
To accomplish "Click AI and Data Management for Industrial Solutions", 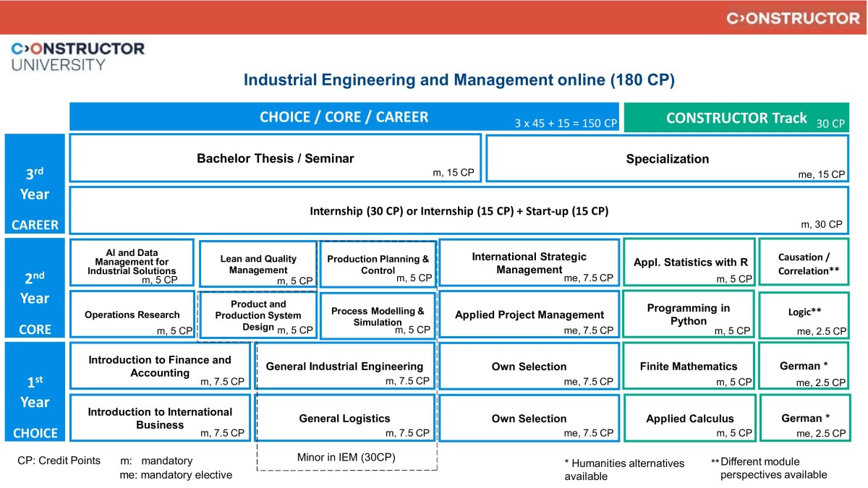I will 132,262.
